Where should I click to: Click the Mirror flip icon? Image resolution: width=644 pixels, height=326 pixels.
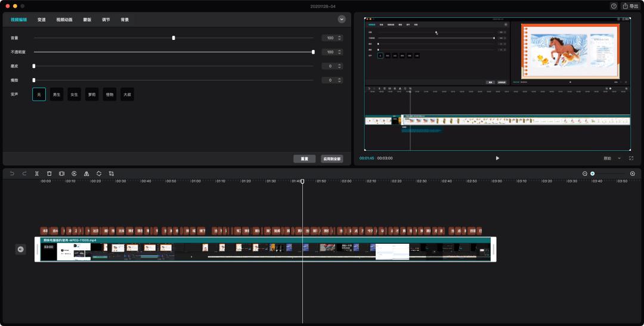(x=86, y=173)
